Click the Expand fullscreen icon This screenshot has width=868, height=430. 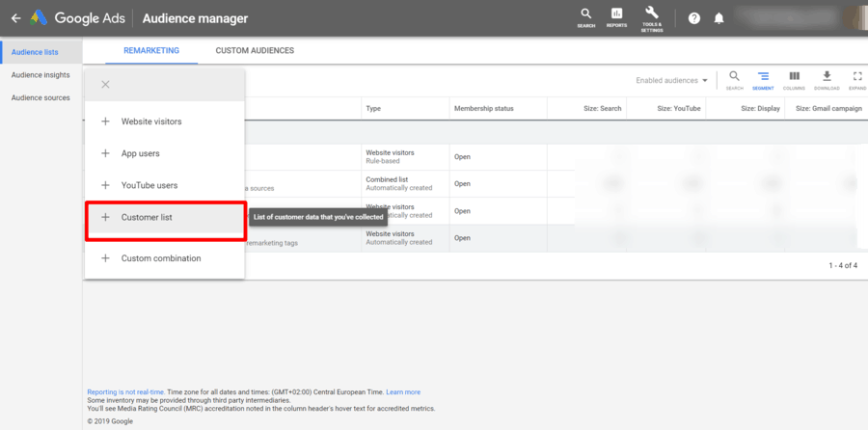(857, 80)
